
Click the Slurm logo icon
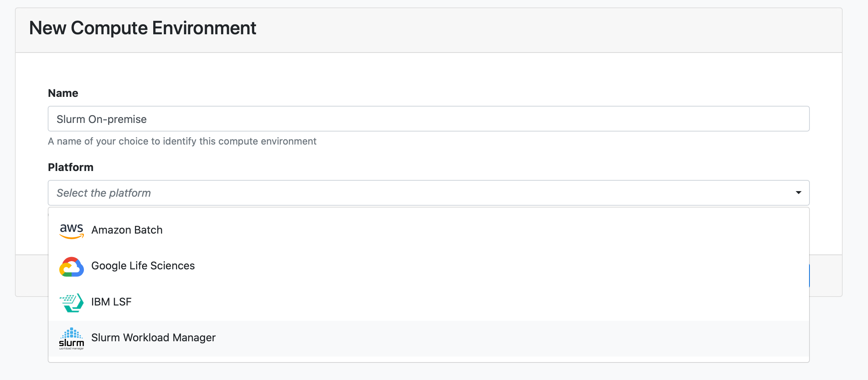[x=72, y=338]
